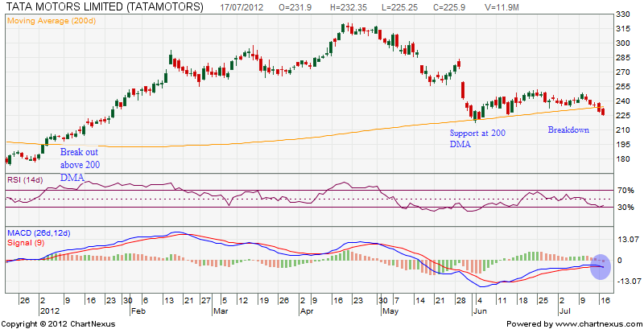Viewport: 644px width, 329px height.
Task: Click the Feb month label on time axis
Action: (137, 311)
